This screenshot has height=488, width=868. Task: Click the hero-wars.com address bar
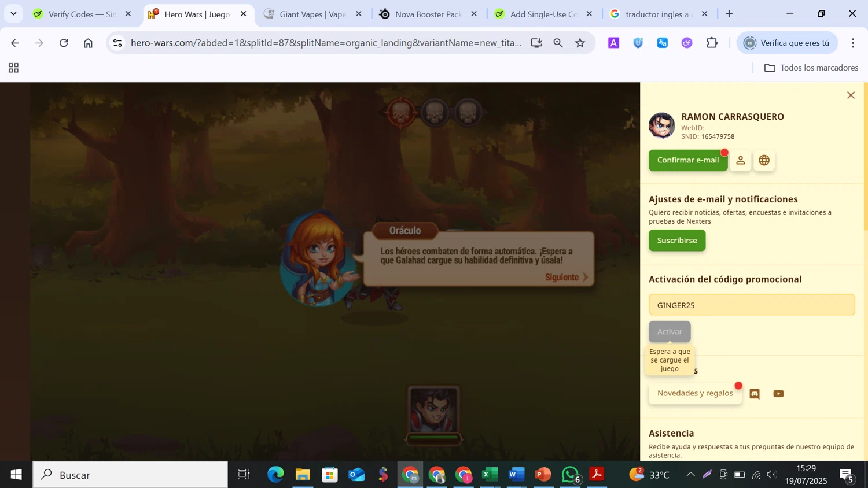(326, 43)
